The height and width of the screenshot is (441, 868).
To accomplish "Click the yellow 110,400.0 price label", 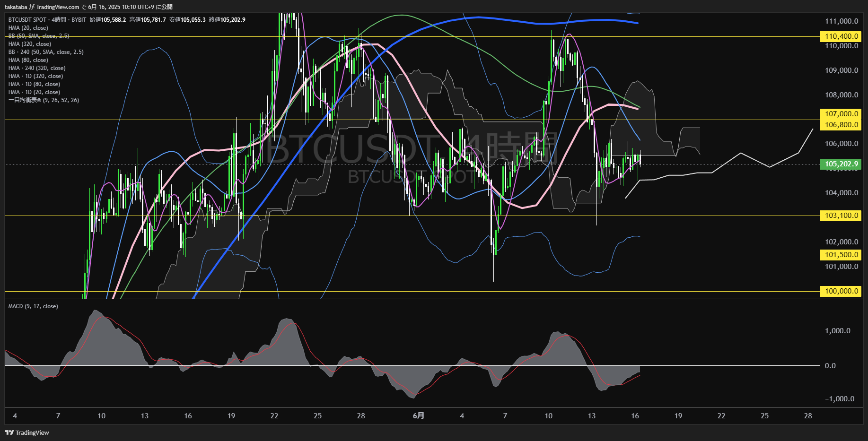I will point(841,36).
